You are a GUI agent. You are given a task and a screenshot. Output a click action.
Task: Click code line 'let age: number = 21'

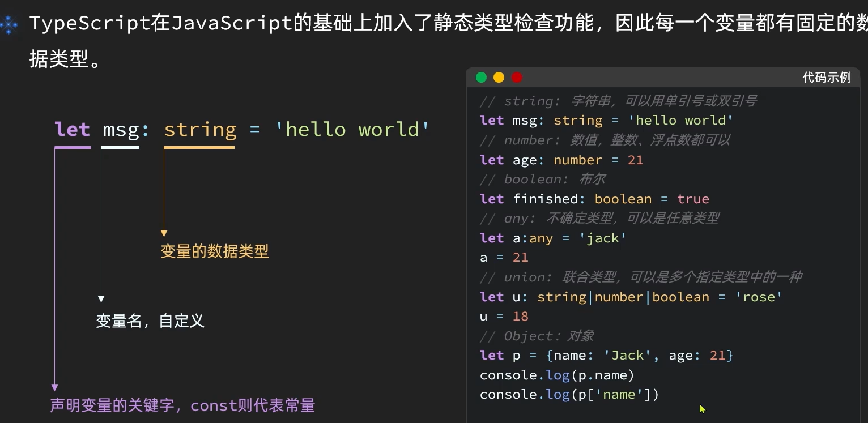pos(561,160)
